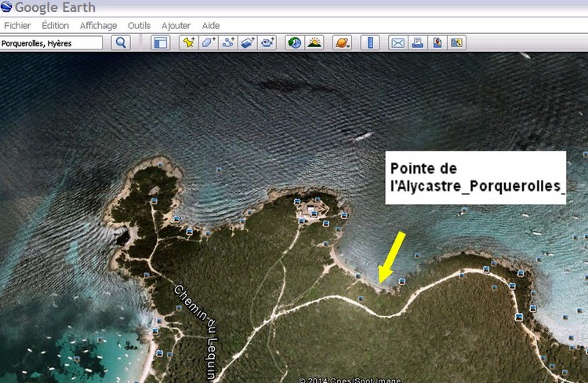This screenshot has height=383, width=588.
Task: Add an image overlay
Action: [x=249, y=43]
